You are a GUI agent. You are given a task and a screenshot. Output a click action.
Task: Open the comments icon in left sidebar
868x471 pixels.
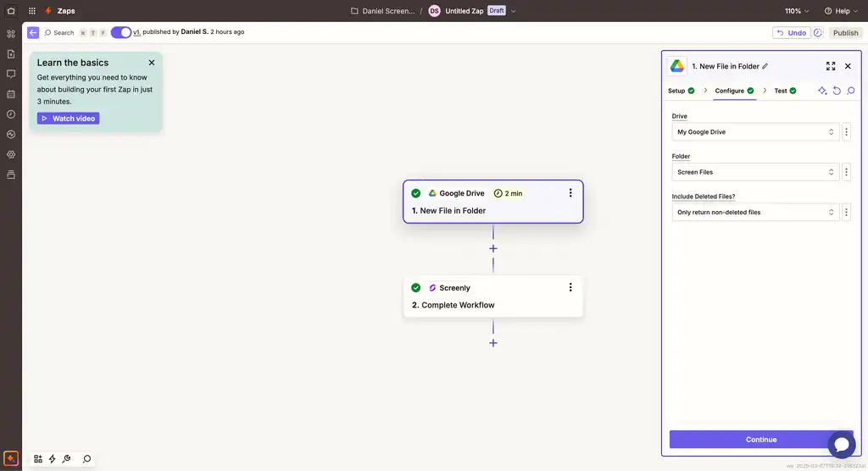pyautogui.click(x=10, y=75)
